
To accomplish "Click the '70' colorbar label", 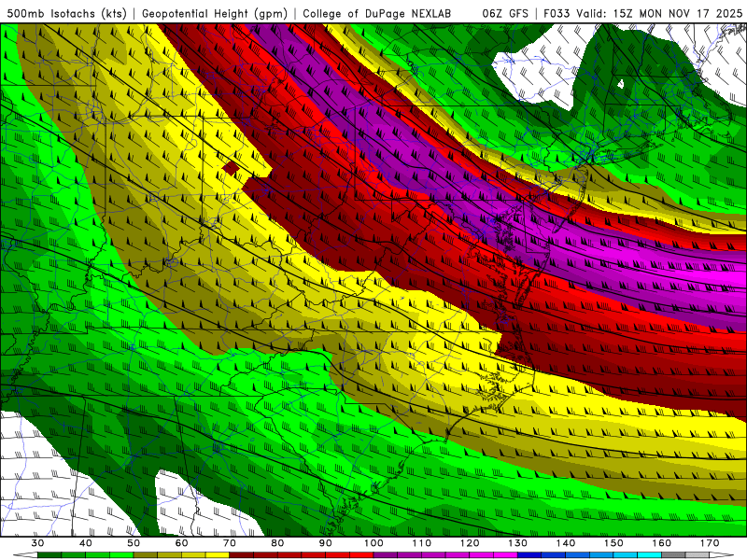I will click(230, 543).
